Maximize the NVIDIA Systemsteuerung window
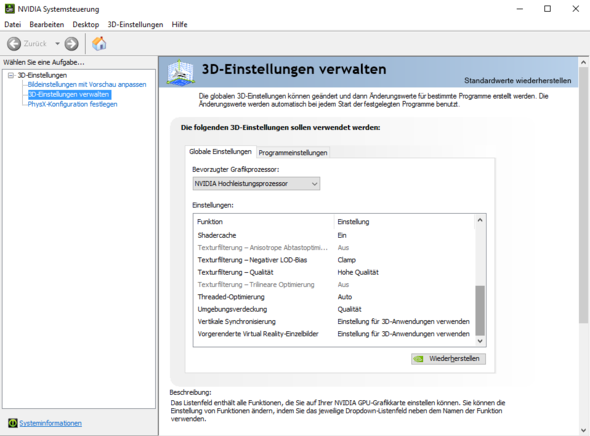The width and height of the screenshot is (590, 436). point(547,9)
